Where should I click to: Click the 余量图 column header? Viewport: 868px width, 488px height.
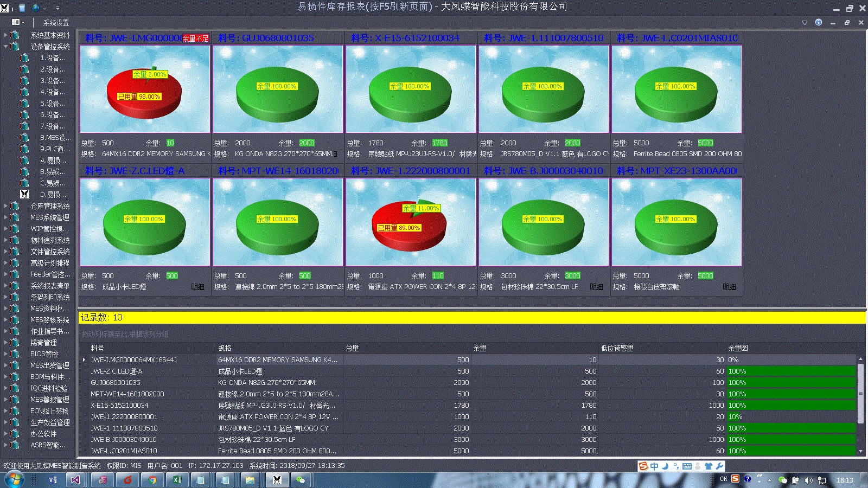tap(738, 348)
